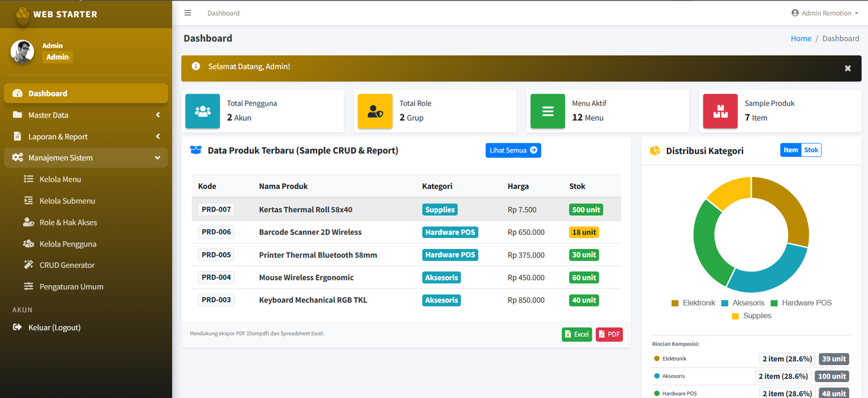
Task: Click the Admin avatar photo
Action: pos(22,52)
